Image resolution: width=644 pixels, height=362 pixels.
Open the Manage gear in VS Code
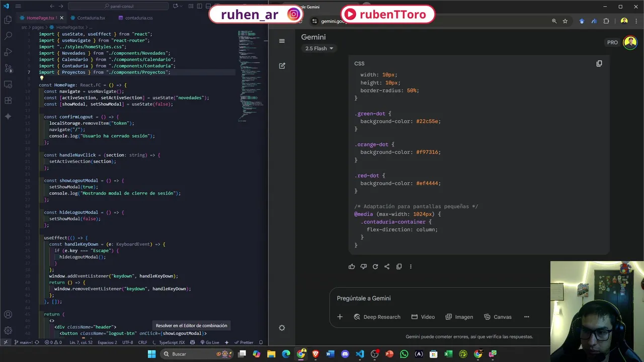(8, 331)
